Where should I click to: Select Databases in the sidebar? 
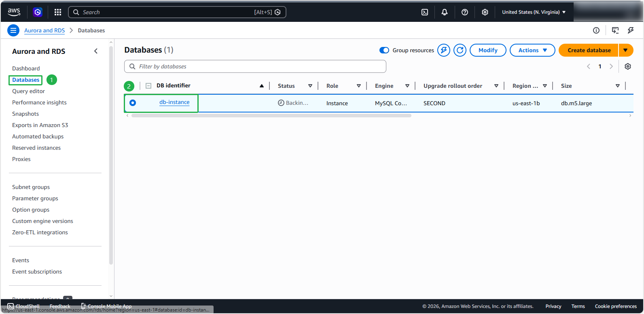pyautogui.click(x=25, y=80)
